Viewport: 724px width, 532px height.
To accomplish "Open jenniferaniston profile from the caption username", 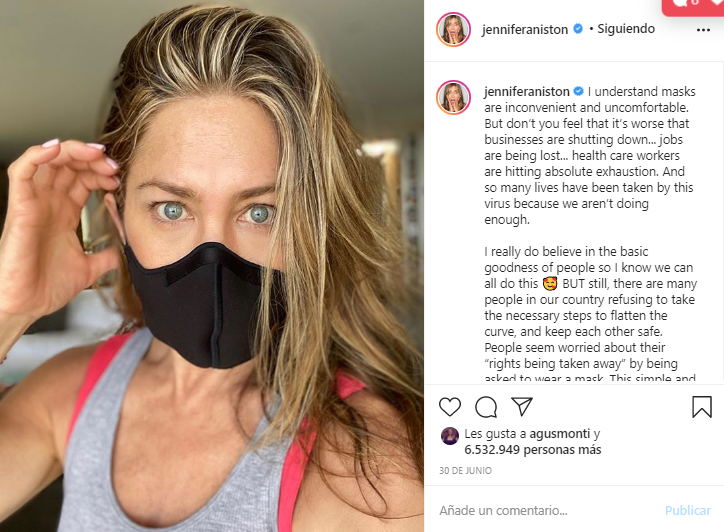I will pyautogui.click(x=527, y=91).
